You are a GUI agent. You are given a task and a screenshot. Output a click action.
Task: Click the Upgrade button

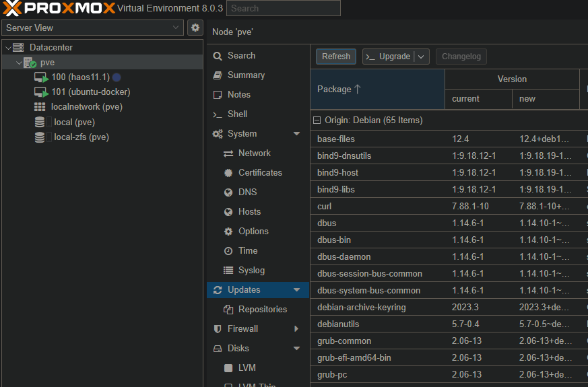point(388,57)
